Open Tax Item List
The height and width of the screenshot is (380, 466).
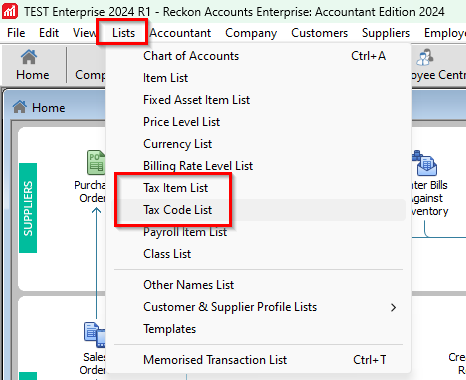[259, 188]
